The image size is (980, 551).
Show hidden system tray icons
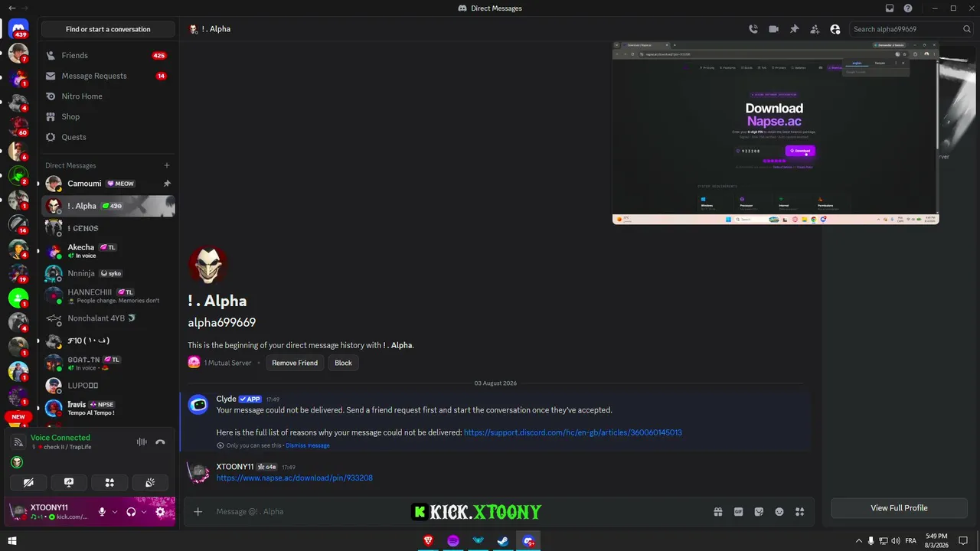click(x=858, y=541)
